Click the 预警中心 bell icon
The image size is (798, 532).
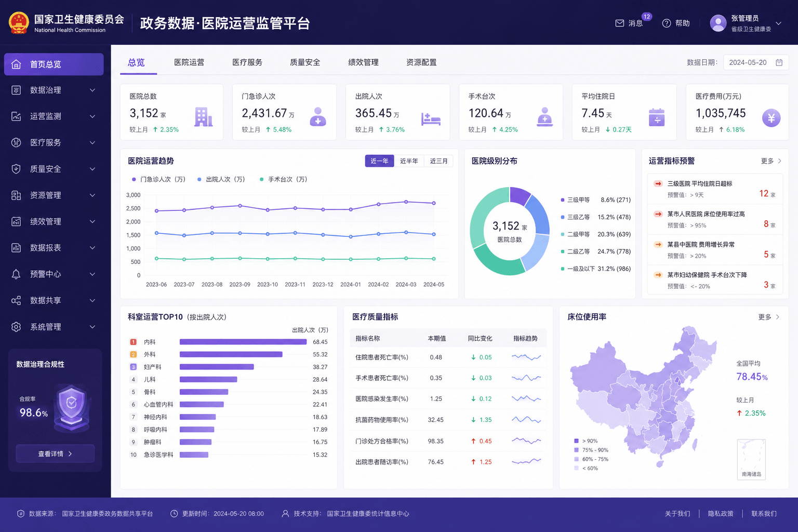16,274
